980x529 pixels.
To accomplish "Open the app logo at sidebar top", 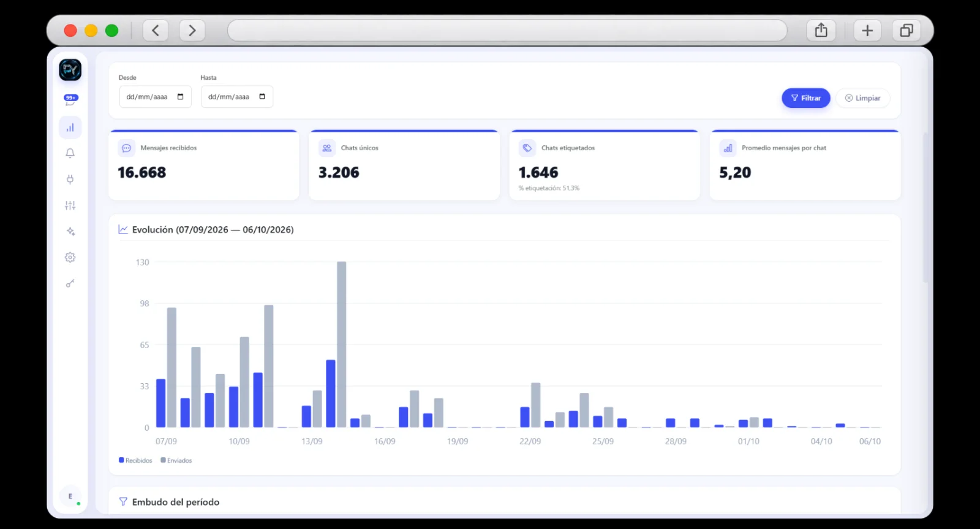I will click(70, 70).
